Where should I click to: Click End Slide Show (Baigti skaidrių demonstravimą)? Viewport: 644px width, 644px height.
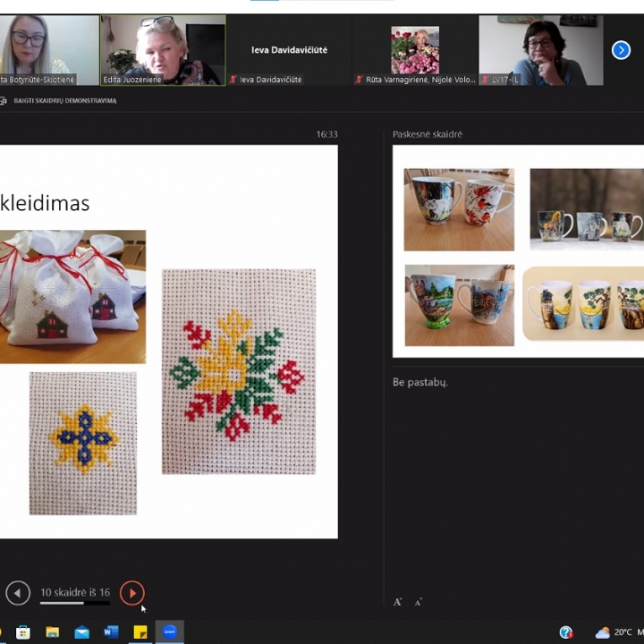pyautogui.click(x=64, y=101)
